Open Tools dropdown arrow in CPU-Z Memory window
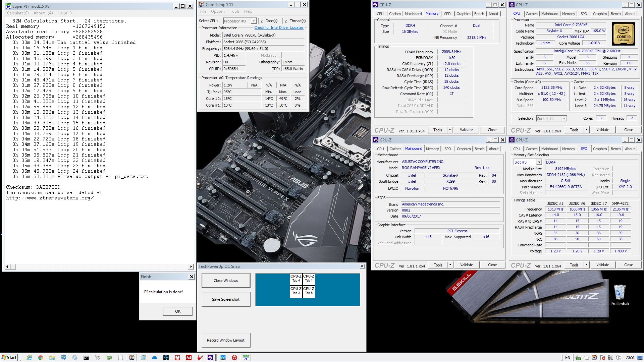This screenshot has width=644, height=362. click(x=450, y=130)
